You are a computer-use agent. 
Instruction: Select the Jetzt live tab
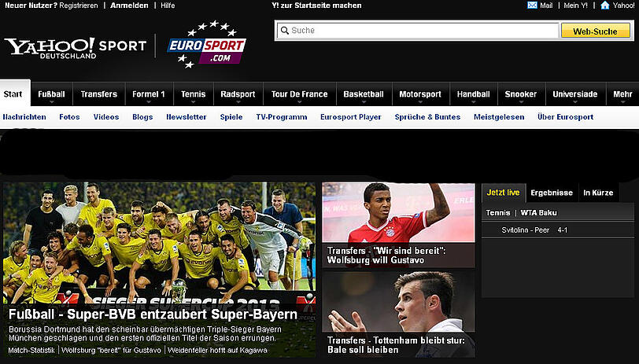[504, 193]
